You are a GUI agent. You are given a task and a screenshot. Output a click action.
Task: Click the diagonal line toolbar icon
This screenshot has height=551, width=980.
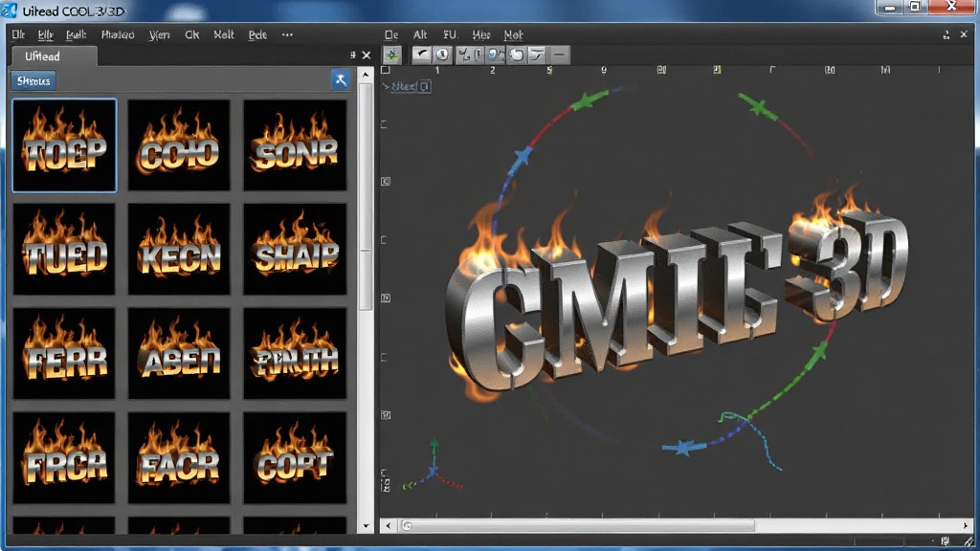[x=537, y=55]
